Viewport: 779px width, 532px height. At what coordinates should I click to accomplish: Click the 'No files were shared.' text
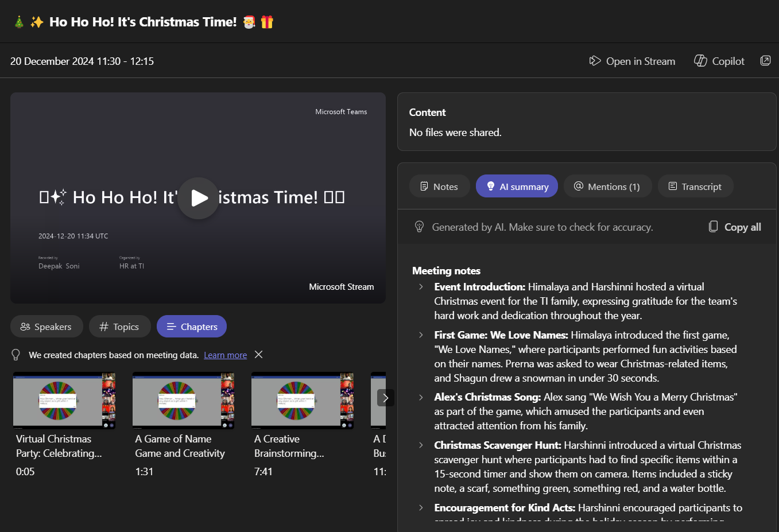tap(455, 132)
